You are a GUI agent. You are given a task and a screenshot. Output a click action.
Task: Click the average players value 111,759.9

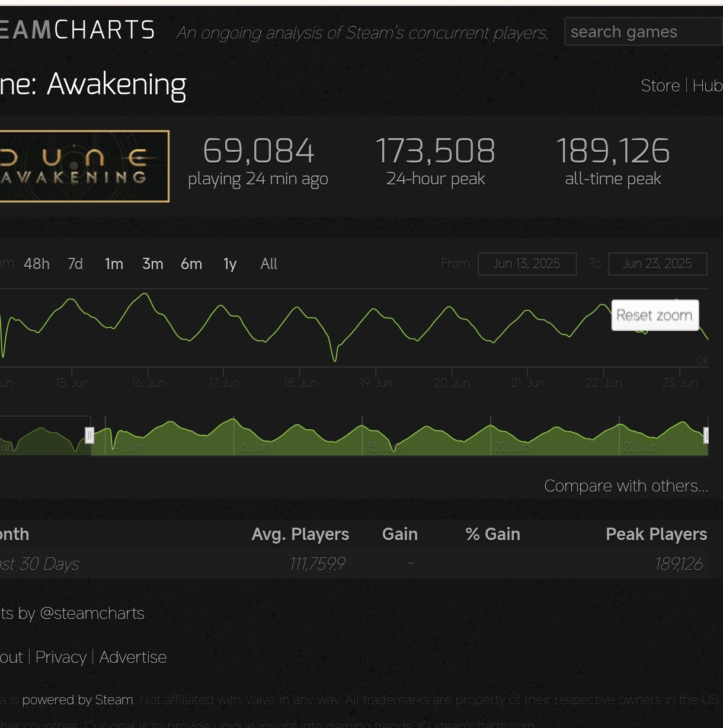(318, 564)
